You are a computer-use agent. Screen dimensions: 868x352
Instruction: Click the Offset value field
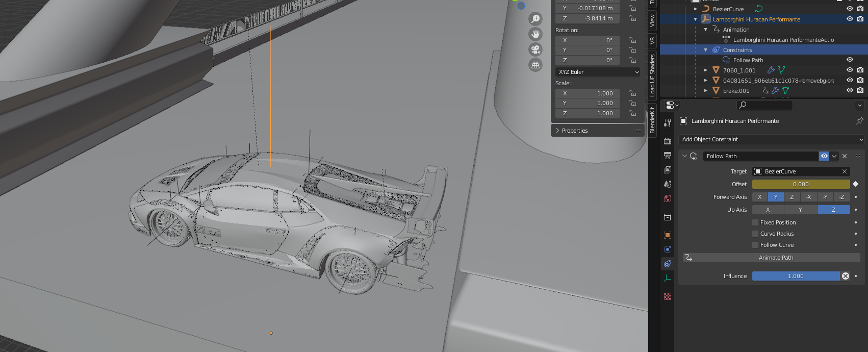(801, 184)
